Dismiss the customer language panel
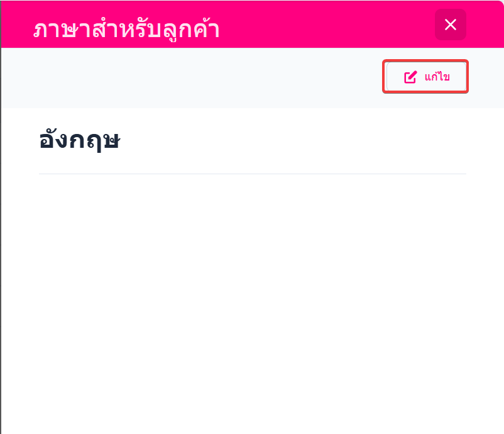The height and width of the screenshot is (434, 504). coord(450,25)
